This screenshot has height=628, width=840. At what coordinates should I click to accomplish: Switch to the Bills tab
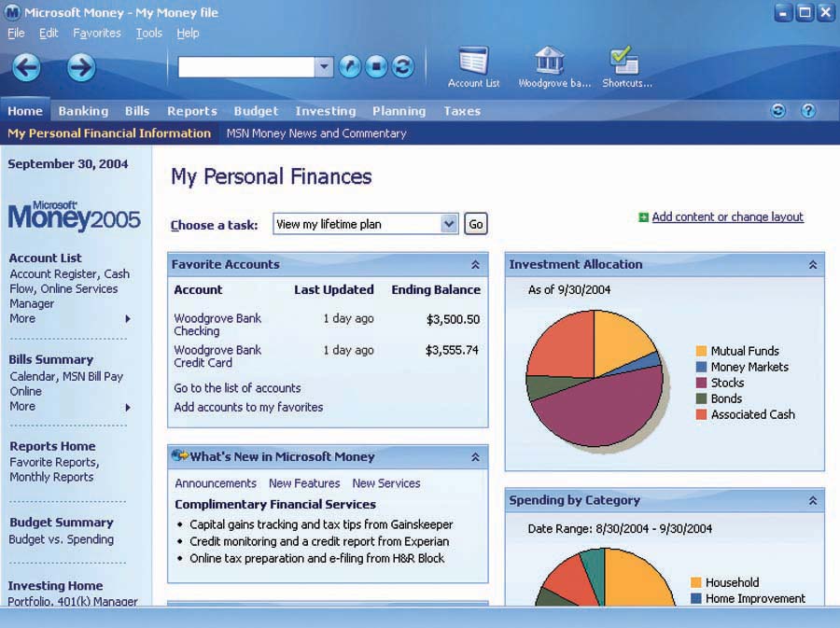pos(137,111)
